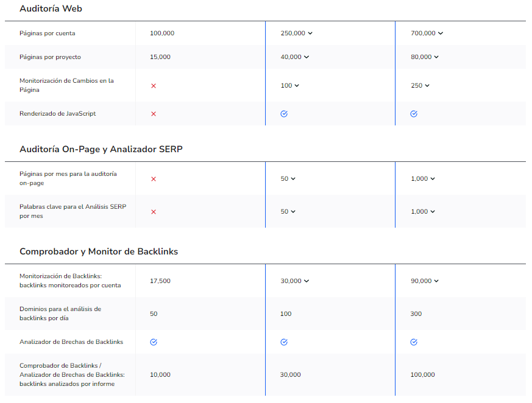Click the 17,500 backlinks monitoreados value

pos(160,281)
